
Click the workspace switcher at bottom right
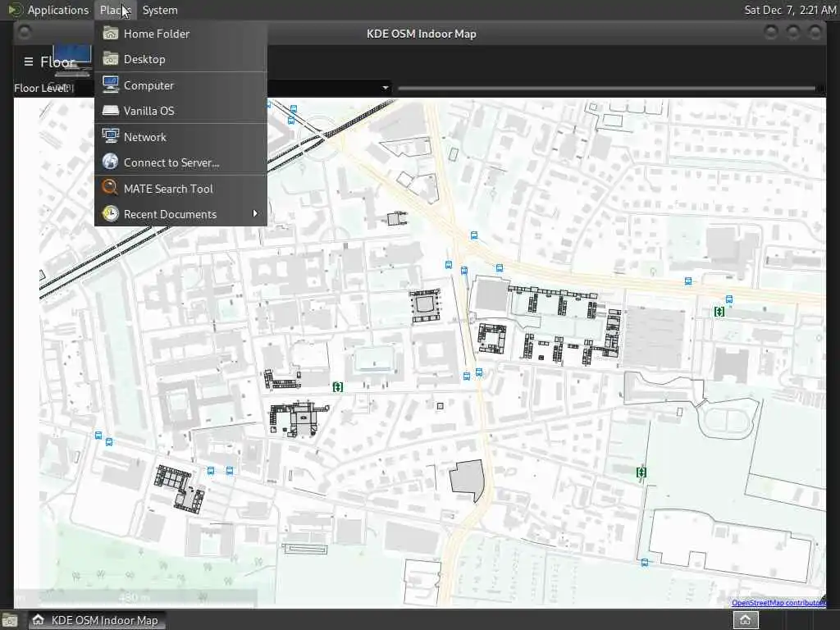pos(745,620)
